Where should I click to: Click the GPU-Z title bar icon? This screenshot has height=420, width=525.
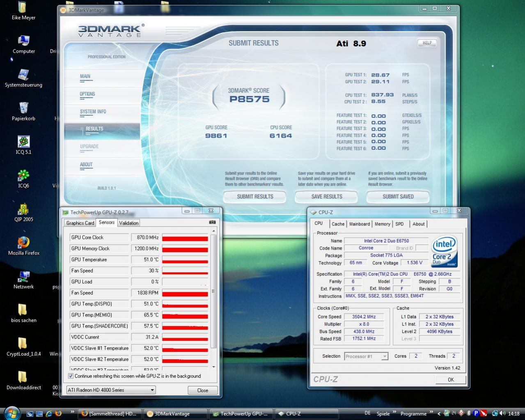[x=65, y=212]
